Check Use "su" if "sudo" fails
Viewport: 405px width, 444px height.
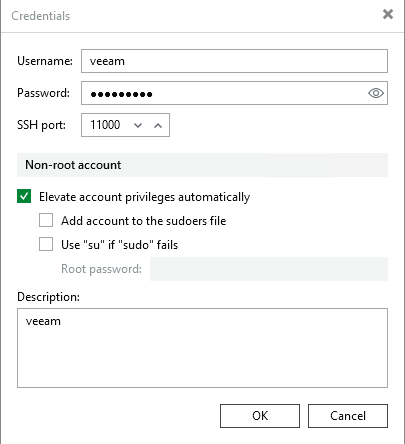(46, 244)
